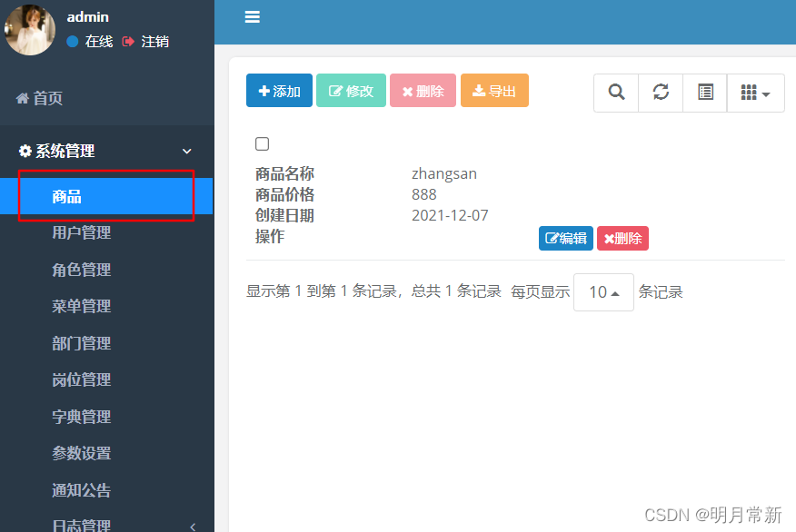This screenshot has height=532, width=796.
Task: Click the blue 添加 button
Action: click(x=279, y=91)
